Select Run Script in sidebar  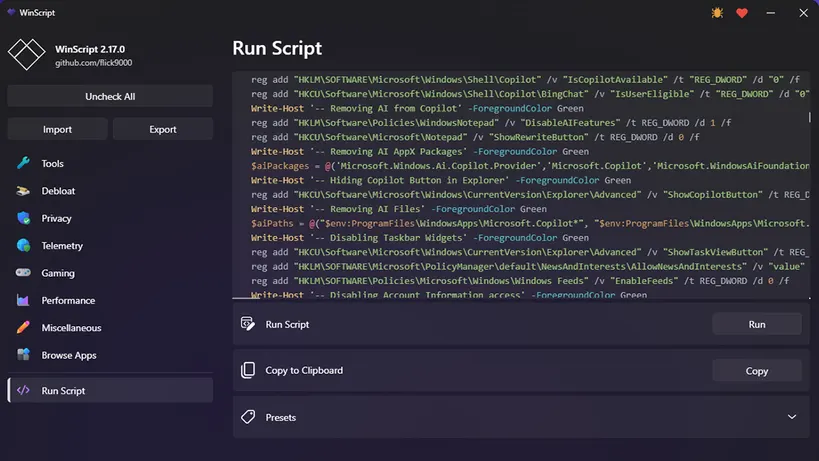click(x=110, y=390)
